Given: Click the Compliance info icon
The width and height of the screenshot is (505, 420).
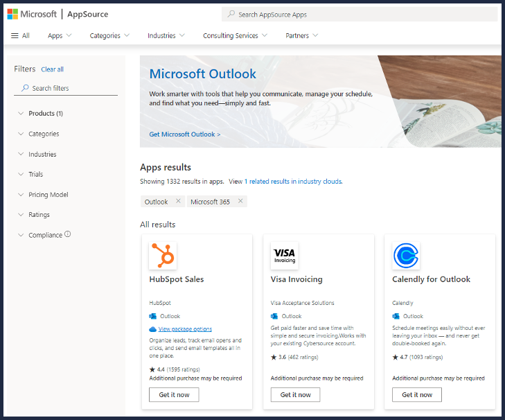Looking at the screenshot, I should [68, 235].
